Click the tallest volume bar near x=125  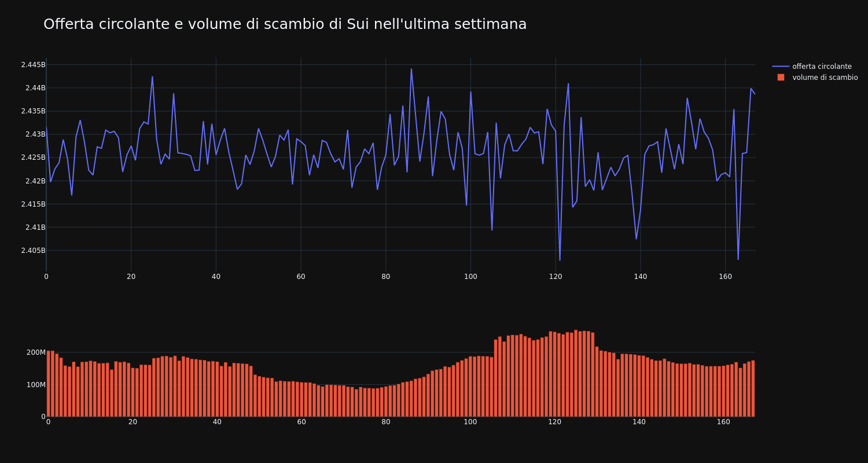click(576, 373)
